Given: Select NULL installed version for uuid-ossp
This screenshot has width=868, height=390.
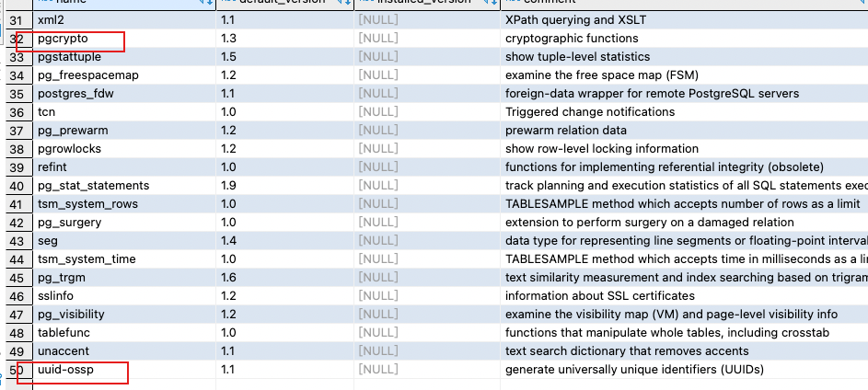Looking at the screenshot, I should (378, 370).
